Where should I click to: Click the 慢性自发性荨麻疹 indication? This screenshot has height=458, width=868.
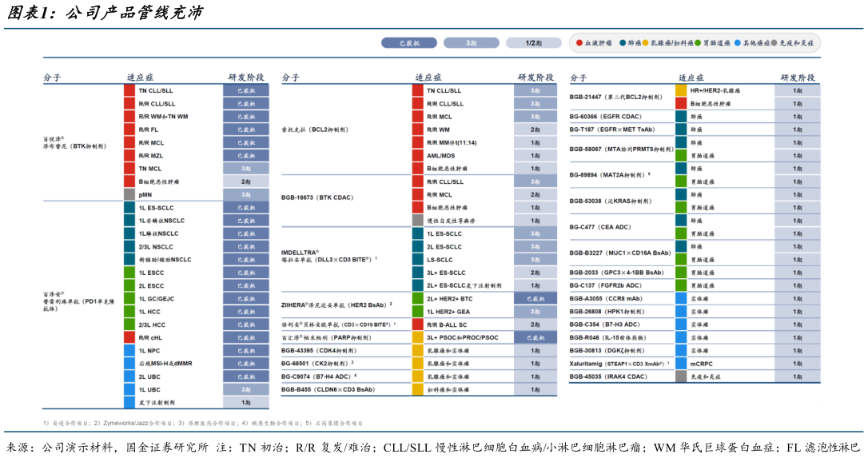point(451,221)
